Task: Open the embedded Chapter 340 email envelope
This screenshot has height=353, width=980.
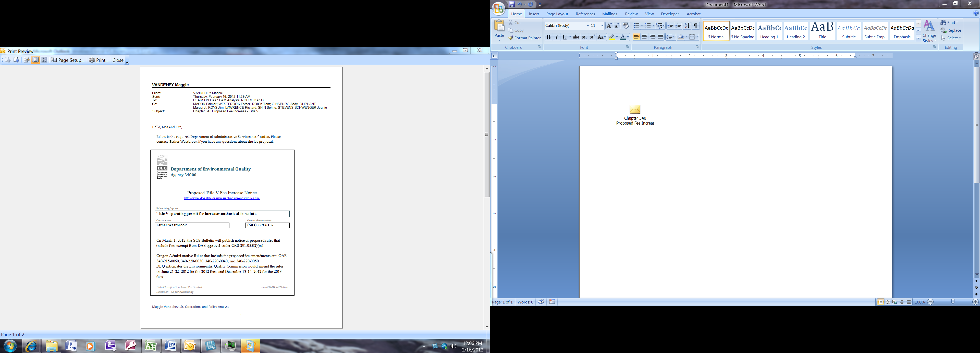Action: (635, 109)
